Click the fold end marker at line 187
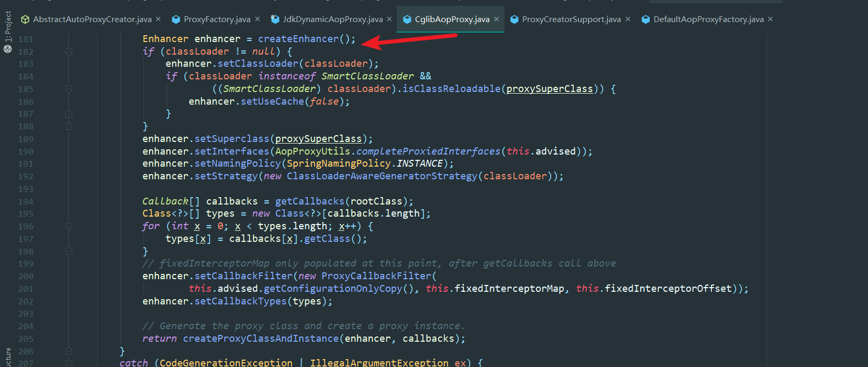The width and height of the screenshot is (868, 367). click(x=69, y=114)
